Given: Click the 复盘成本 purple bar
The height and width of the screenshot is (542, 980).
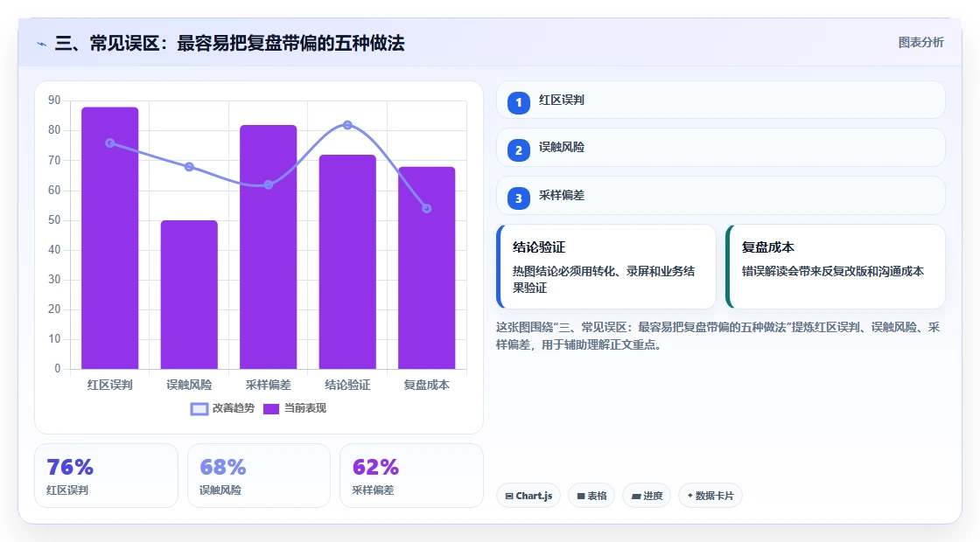Looking at the screenshot, I should click(x=427, y=268).
